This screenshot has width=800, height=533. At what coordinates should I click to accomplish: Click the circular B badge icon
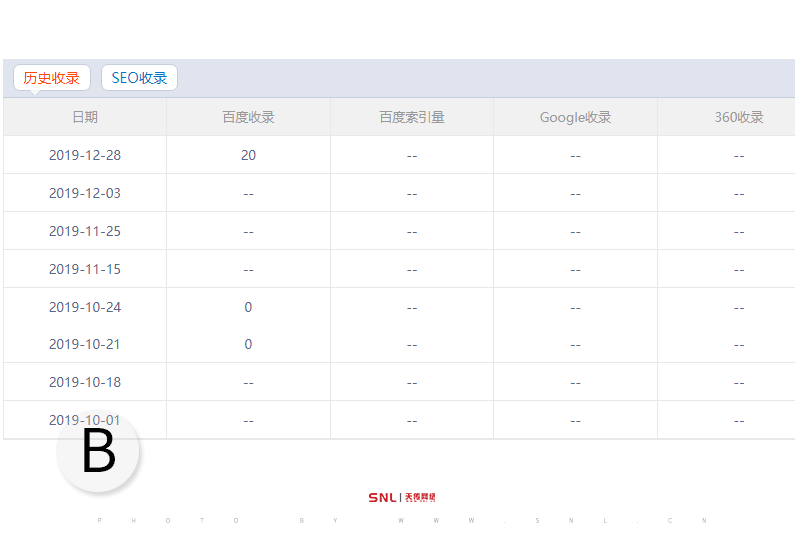(x=98, y=453)
